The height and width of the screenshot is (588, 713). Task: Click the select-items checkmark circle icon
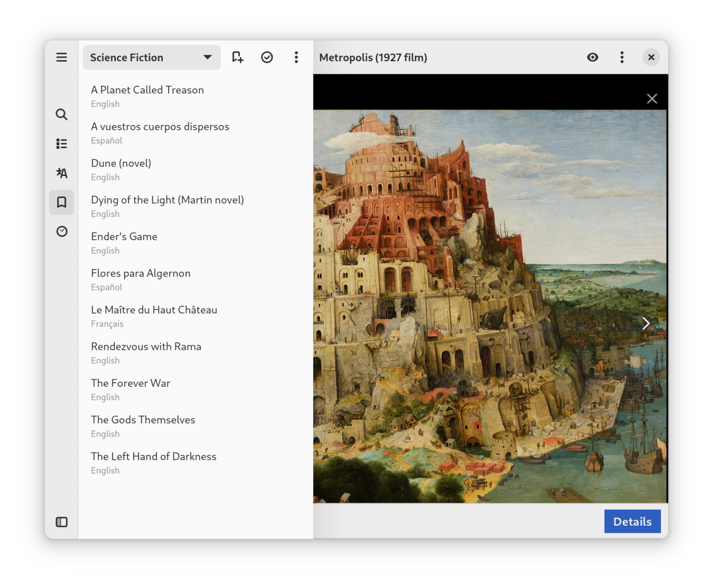(267, 57)
